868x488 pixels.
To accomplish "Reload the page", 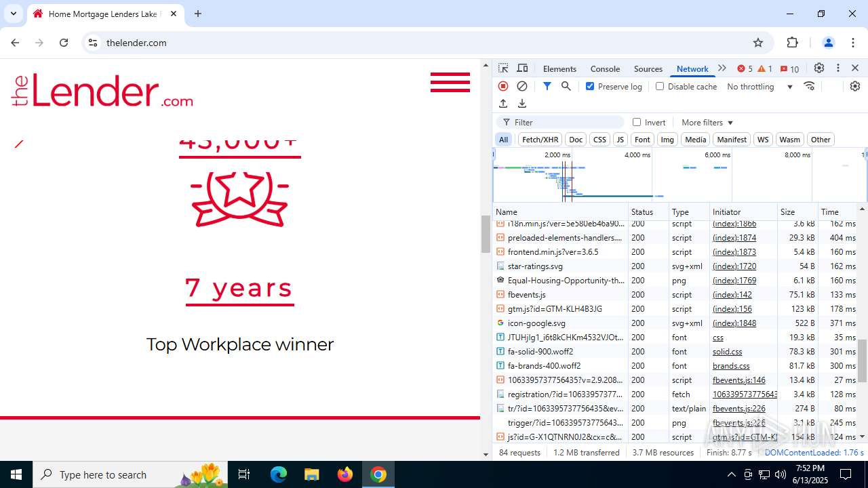I will coord(64,43).
